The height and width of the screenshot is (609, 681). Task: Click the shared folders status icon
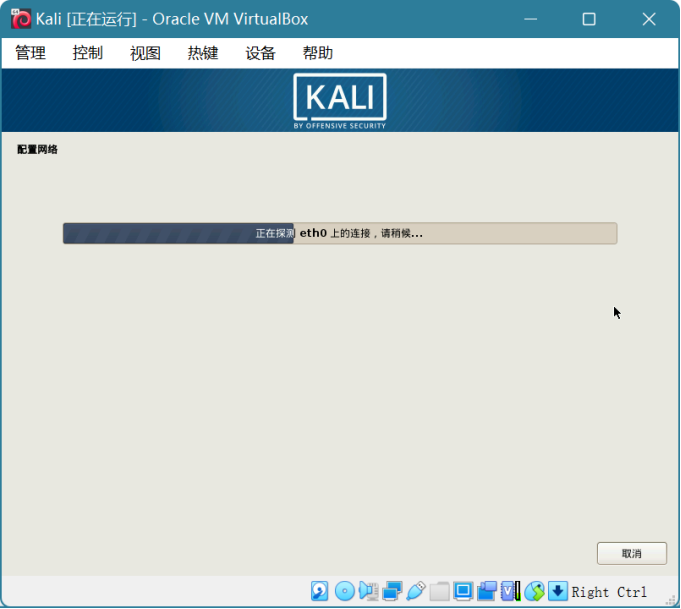tap(440, 592)
